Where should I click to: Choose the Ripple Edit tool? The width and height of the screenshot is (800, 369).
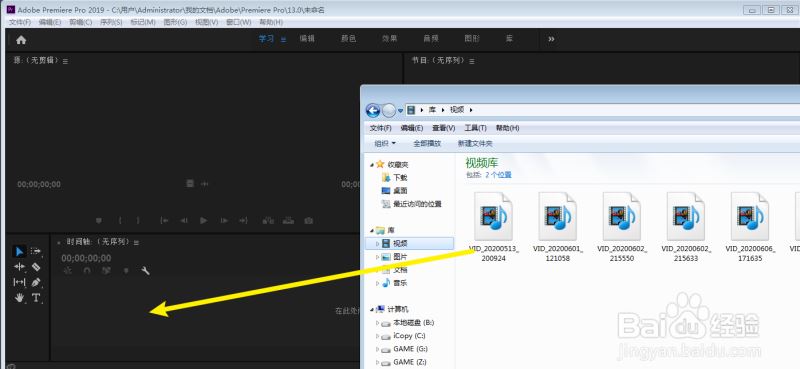(19, 266)
